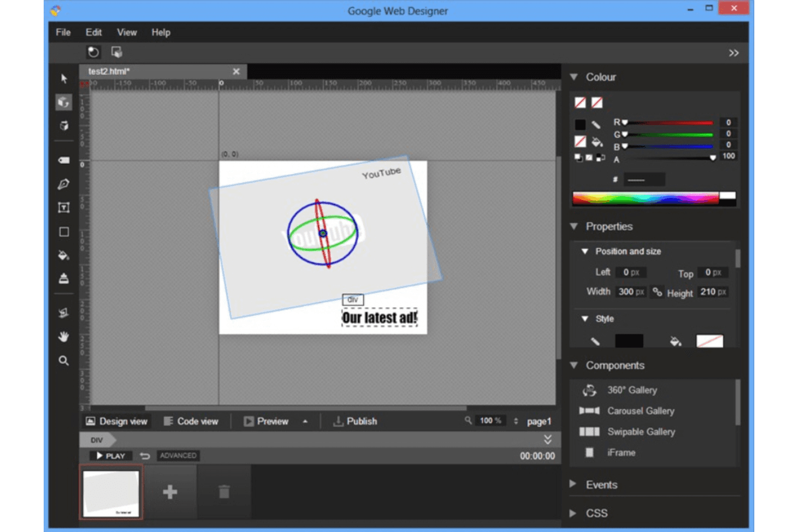
Task: Switch to Design view
Action: coord(117,422)
